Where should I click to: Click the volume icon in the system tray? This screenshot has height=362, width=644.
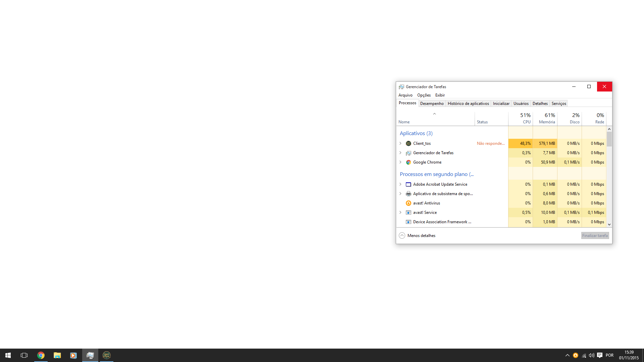[x=591, y=355]
